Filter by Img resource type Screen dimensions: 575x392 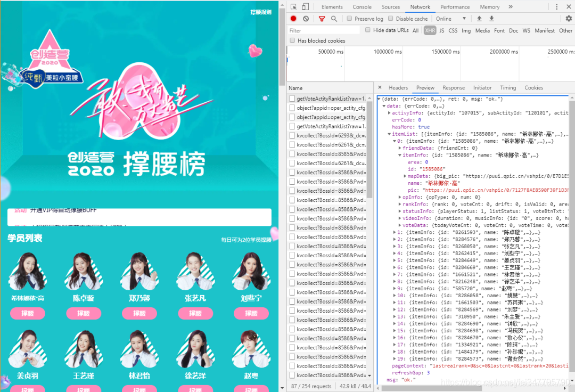click(466, 30)
